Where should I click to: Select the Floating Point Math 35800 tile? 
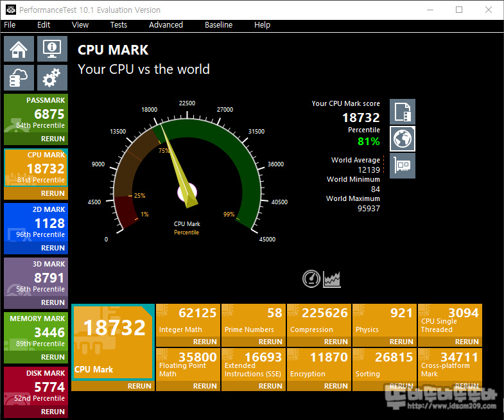[x=188, y=364]
